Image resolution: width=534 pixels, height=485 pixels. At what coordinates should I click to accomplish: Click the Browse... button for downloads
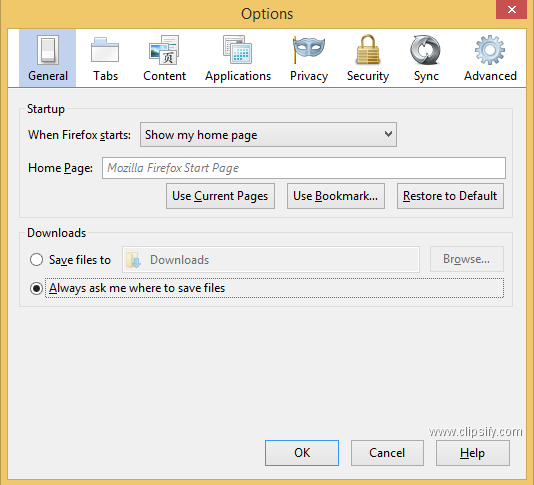click(467, 259)
